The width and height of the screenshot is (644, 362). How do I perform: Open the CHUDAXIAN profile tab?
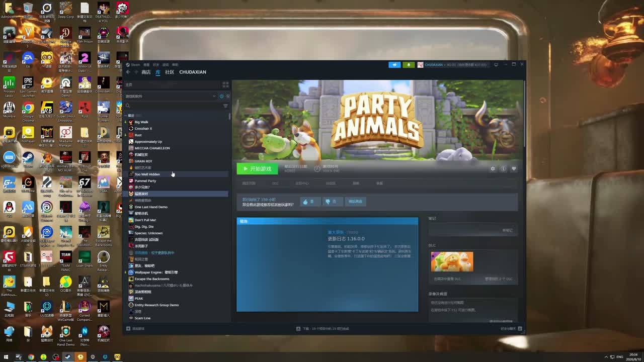pyautogui.click(x=193, y=72)
